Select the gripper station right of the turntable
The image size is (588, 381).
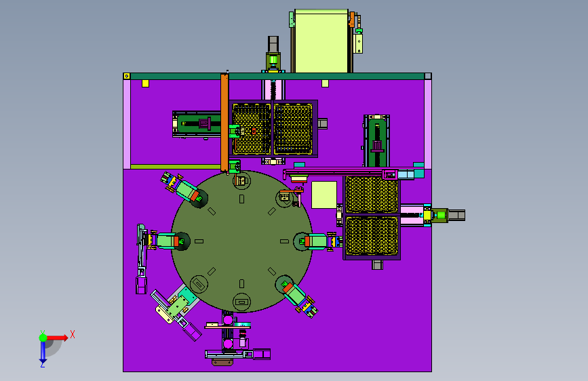pyautogui.click(x=318, y=241)
